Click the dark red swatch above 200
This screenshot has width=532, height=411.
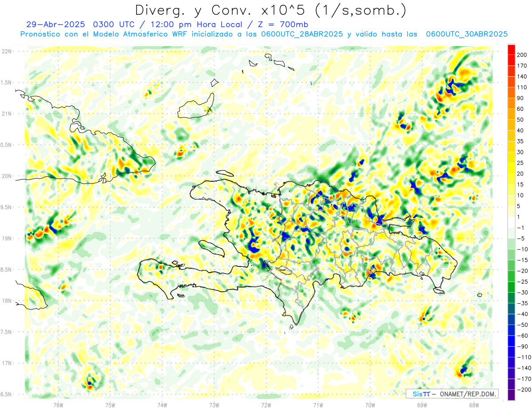[x=511, y=50]
